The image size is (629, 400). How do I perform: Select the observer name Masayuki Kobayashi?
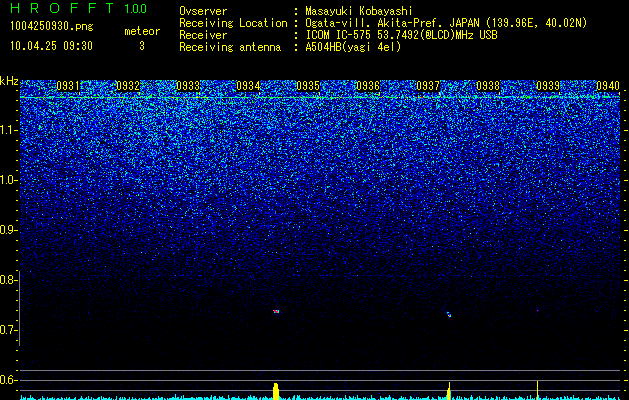(359, 11)
